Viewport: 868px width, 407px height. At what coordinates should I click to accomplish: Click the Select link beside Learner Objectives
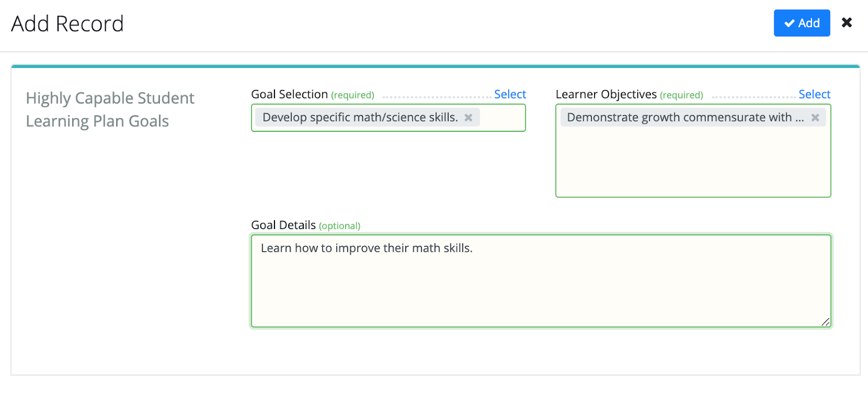(x=814, y=94)
